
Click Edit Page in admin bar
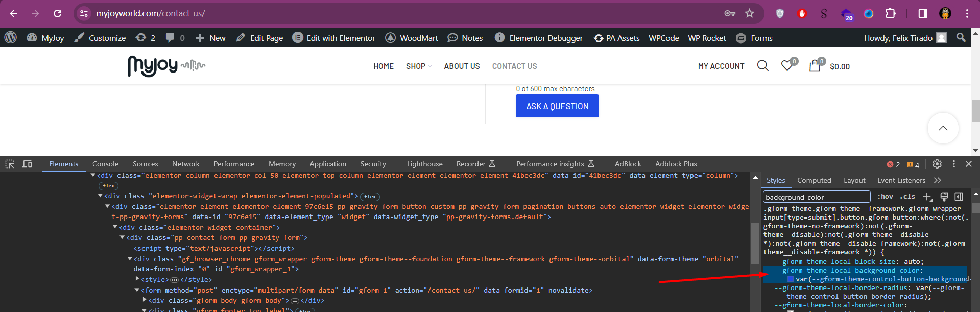(x=259, y=38)
